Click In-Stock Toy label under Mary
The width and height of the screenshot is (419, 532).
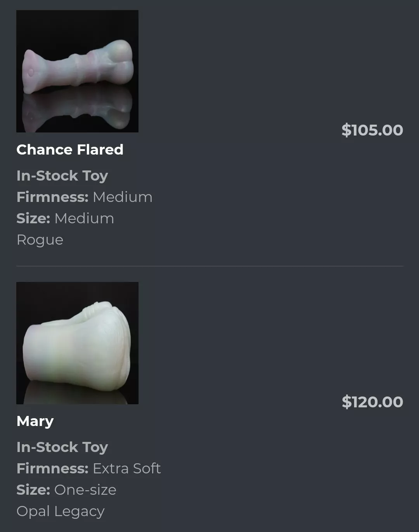(62, 447)
